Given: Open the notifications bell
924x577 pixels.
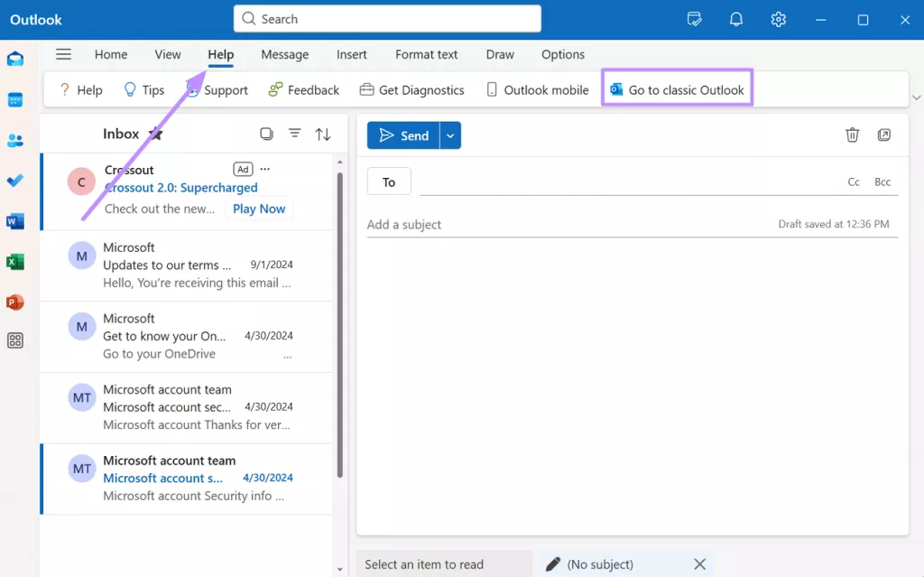Looking at the screenshot, I should click(736, 20).
